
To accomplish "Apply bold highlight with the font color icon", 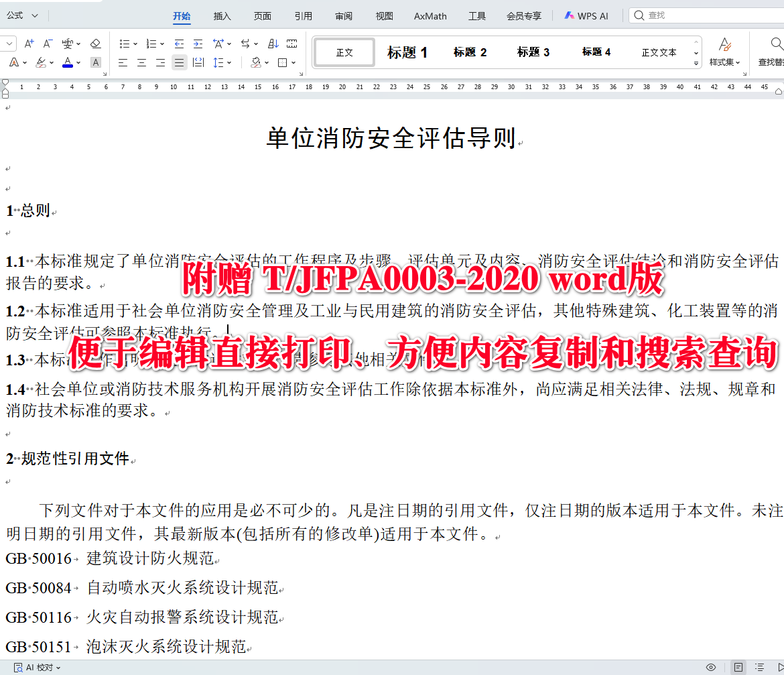I will pos(68,62).
